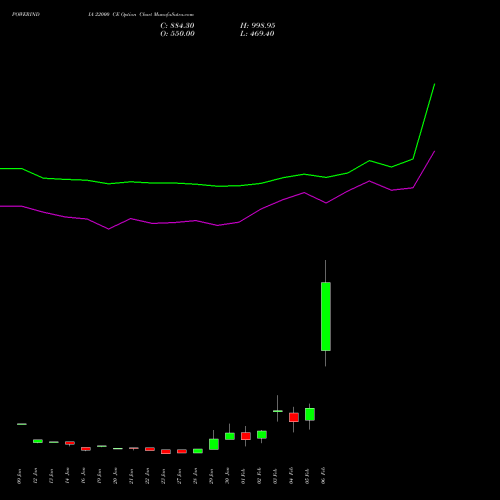Click the peak of the green indicator line
Screen dimensions: 500x500
click(x=434, y=84)
